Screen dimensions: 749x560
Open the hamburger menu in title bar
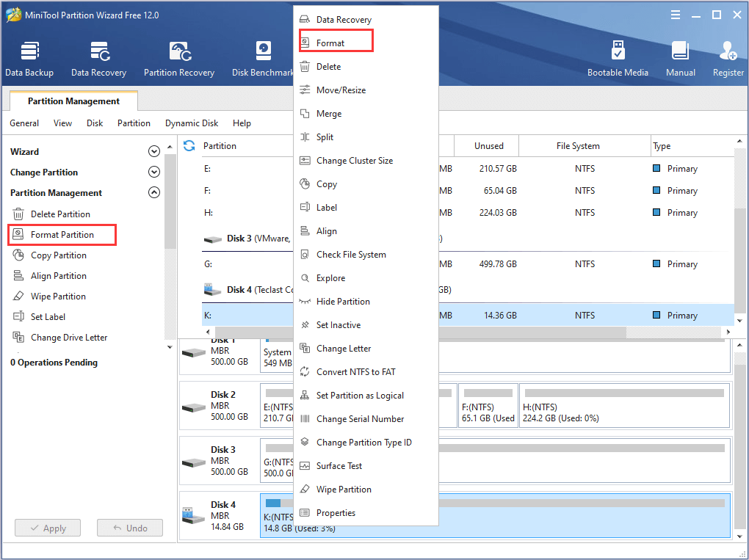coord(676,15)
